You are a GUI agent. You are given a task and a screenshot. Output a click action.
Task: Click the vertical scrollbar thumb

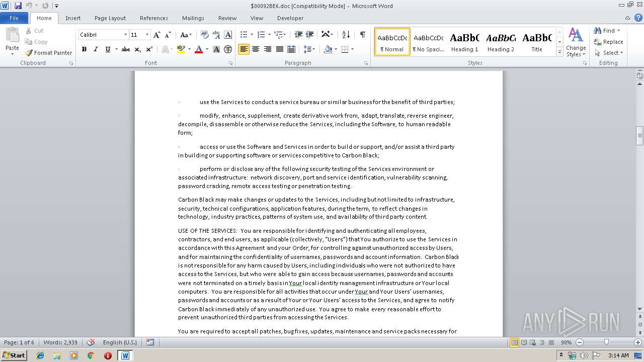pyautogui.click(x=640, y=135)
